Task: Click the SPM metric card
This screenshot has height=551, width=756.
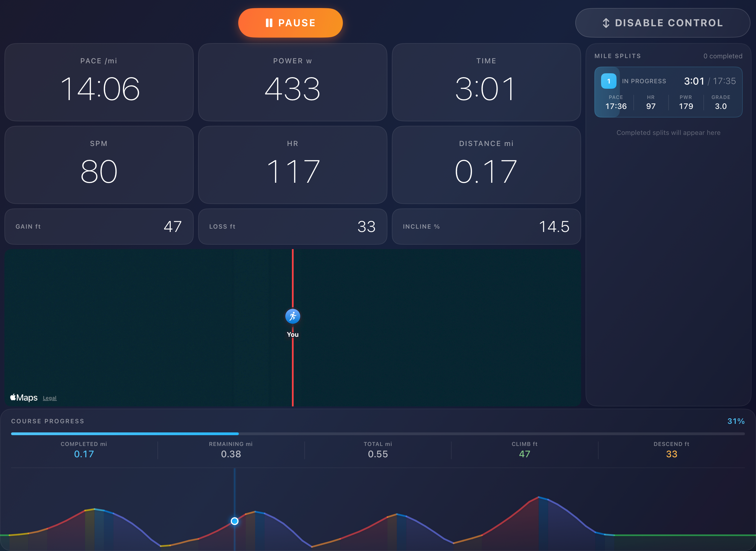Action: click(99, 165)
